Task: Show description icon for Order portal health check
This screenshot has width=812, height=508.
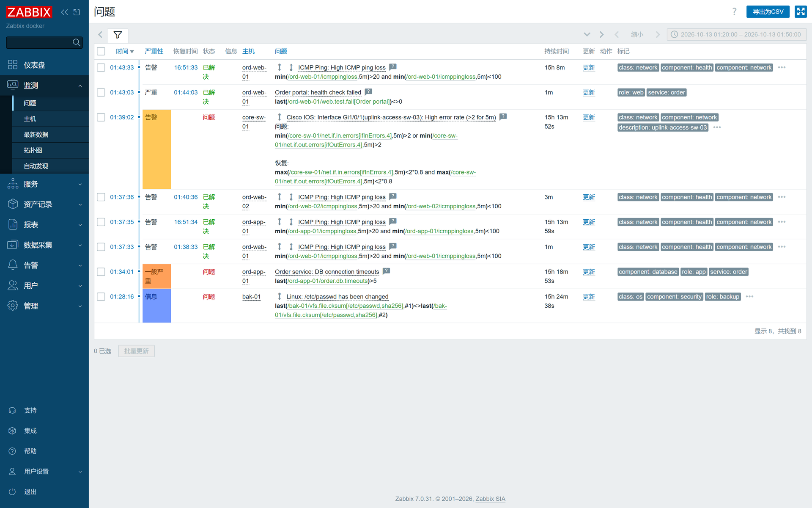Action: pyautogui.click(x=368, y=92)
